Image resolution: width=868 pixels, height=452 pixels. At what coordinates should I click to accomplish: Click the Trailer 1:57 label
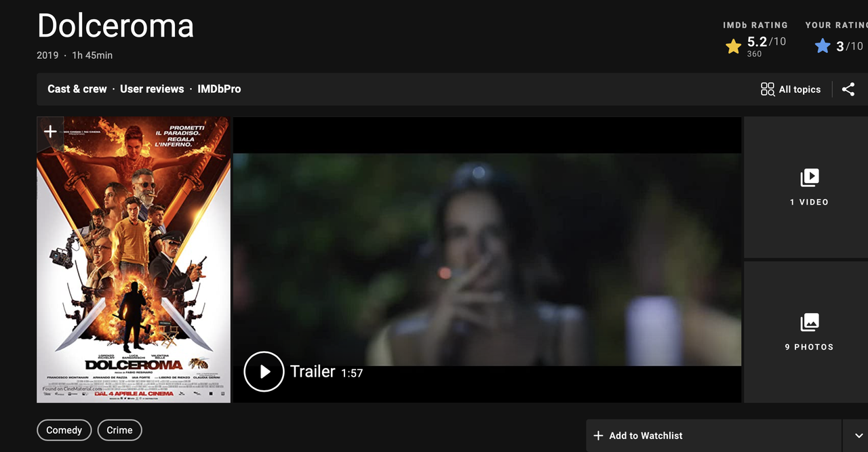coord(326,371)
